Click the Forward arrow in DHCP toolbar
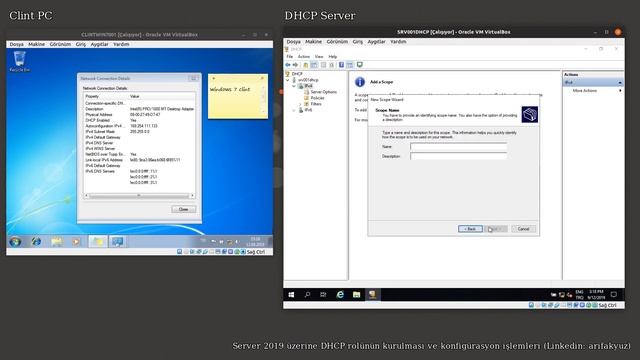 click(x=295, y=65)
